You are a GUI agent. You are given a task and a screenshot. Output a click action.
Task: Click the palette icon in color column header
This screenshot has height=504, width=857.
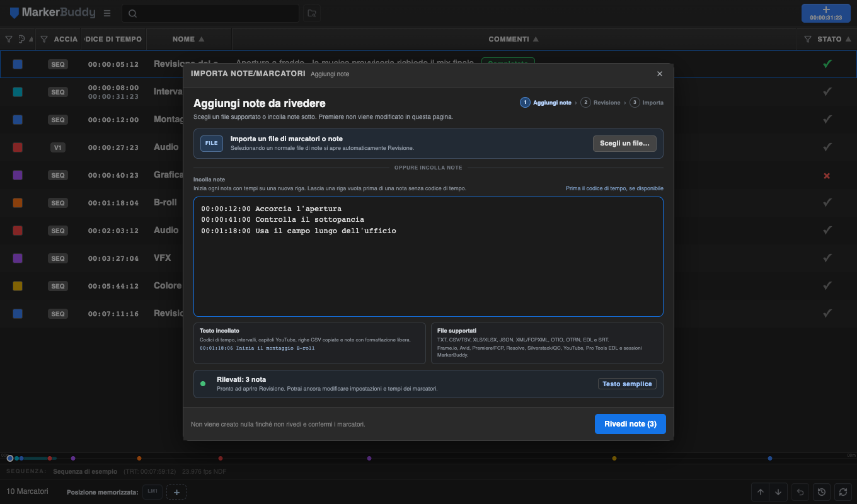(22, 39)
